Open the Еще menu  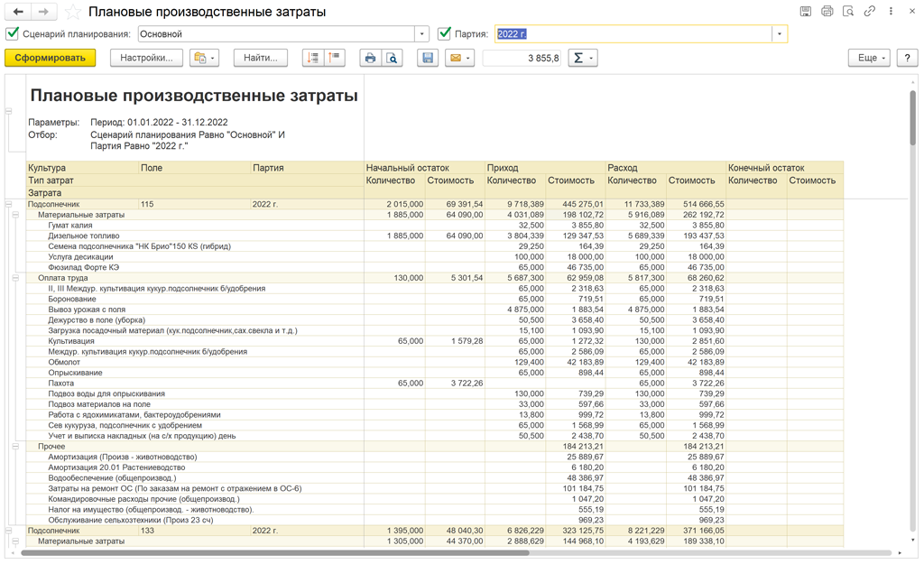pyautogui.click(x=868, y=58)
